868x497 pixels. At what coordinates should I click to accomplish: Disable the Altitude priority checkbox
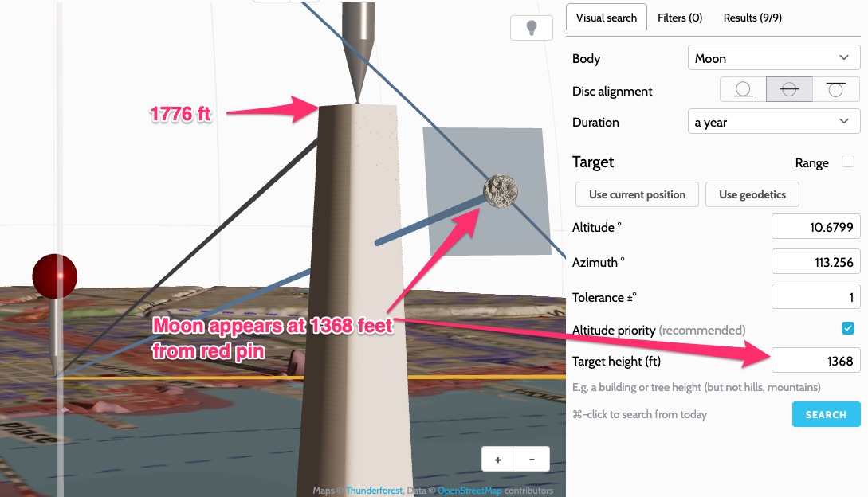coord(847,328)
